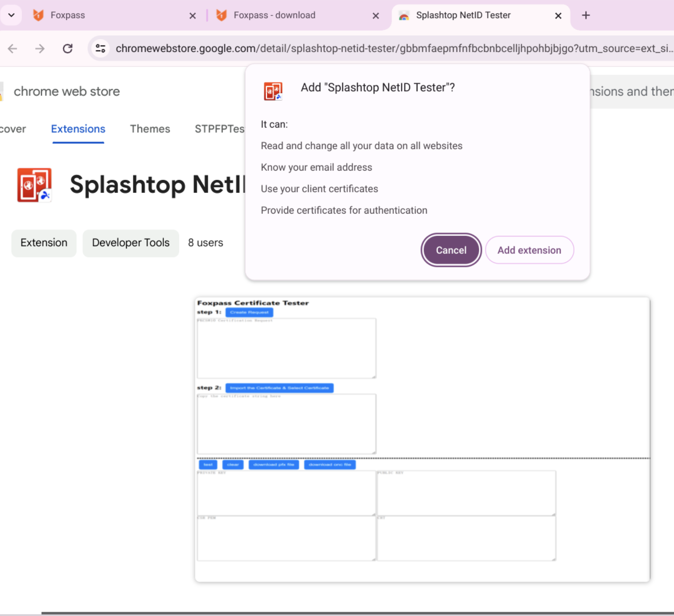
Task: Go forward to the next page
Action: (40, 49)
